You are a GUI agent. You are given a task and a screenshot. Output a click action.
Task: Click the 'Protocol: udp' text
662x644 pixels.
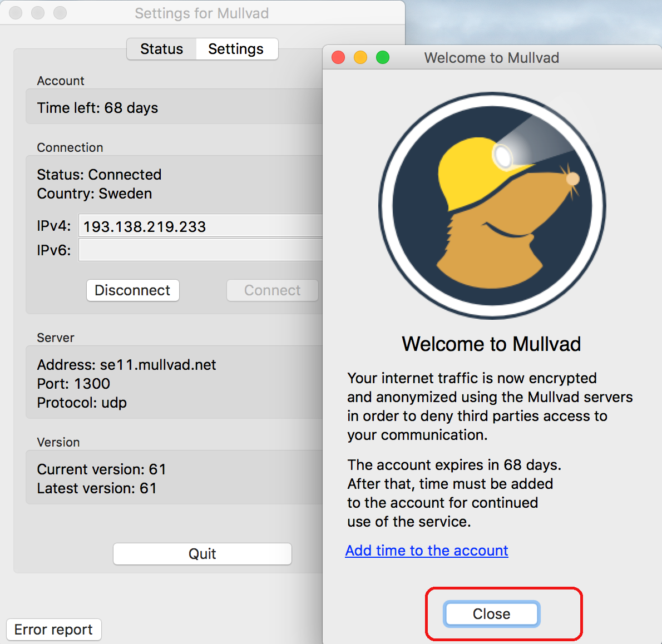pos(82,403)
